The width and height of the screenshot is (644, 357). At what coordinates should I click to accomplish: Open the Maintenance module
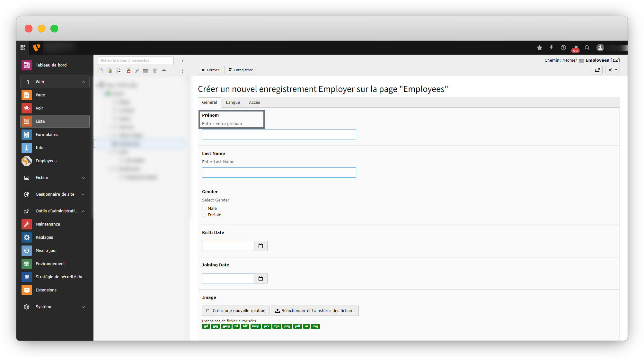48,224
